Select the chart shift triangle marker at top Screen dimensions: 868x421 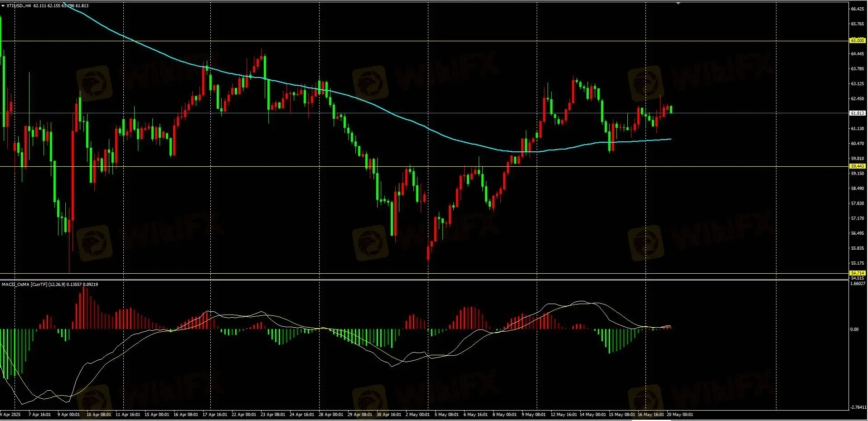(x=678, y=3)
